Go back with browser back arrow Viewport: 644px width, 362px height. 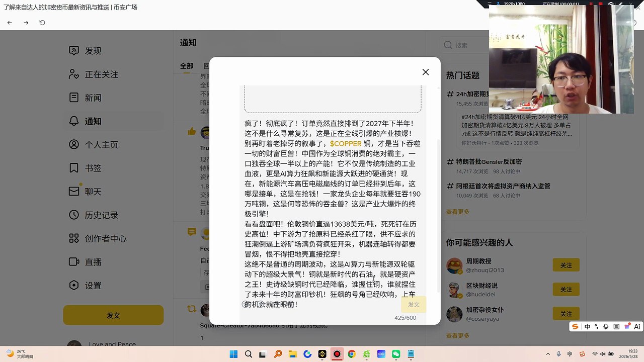[x=10, y=23]
